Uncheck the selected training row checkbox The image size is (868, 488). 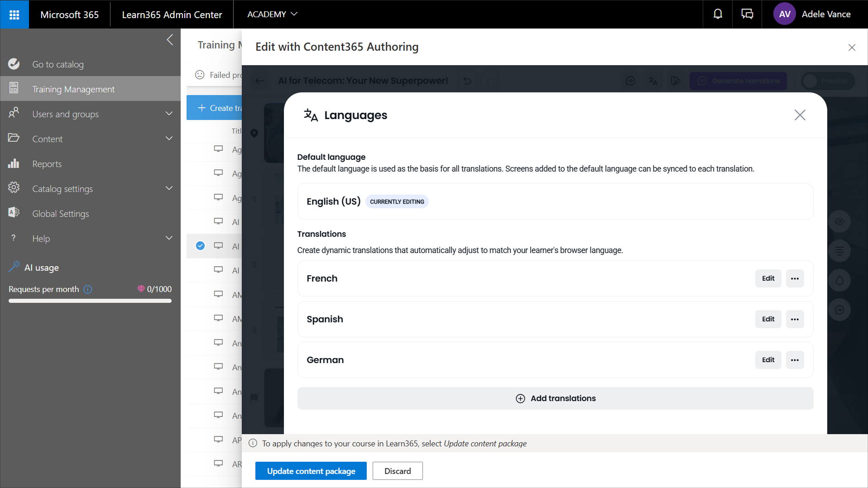point(200,246)
